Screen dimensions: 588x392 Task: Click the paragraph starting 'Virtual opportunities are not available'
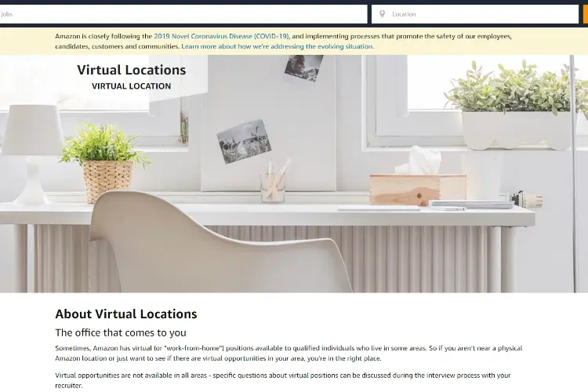[283, 380]
